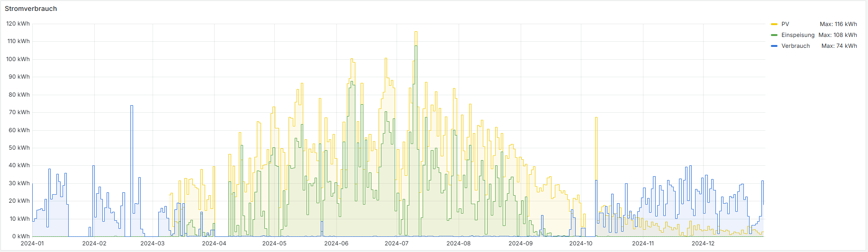Click the 30 kWh y-axis label
Image resolution: width=868 pixels, height=252 pixels.
point(19,183)
